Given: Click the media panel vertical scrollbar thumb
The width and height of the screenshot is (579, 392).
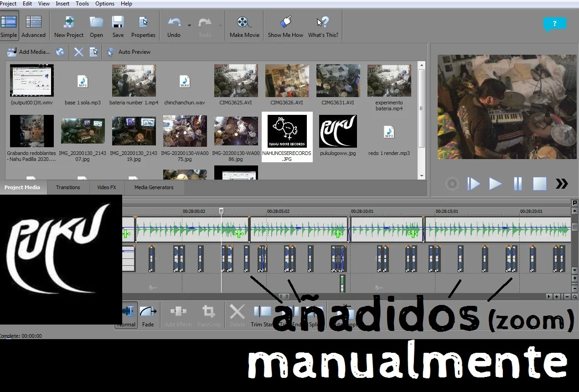Looking at the screenshot, I should (x=422, y=108).
